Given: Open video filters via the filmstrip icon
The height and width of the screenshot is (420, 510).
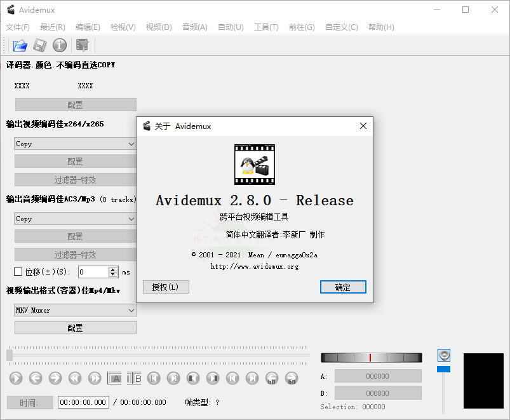Looking at the screenshot, I should click(x=81, y=45).
